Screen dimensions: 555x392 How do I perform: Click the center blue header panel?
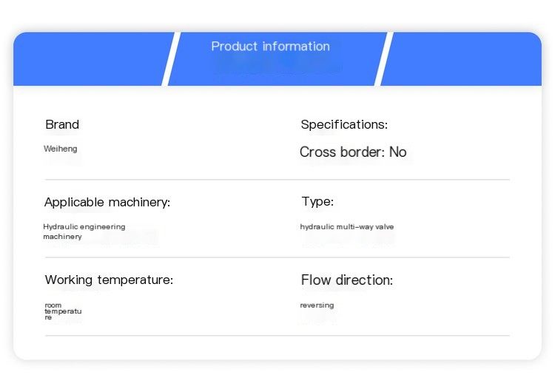[277, 58]
